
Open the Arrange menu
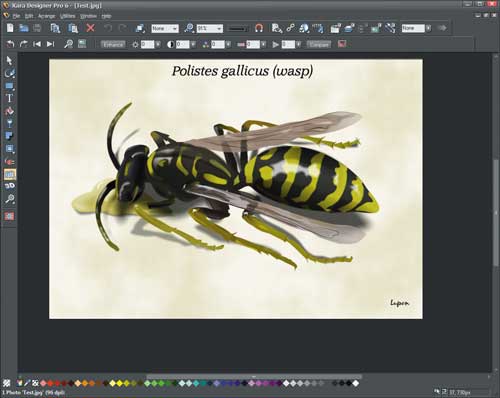point(46,16)
